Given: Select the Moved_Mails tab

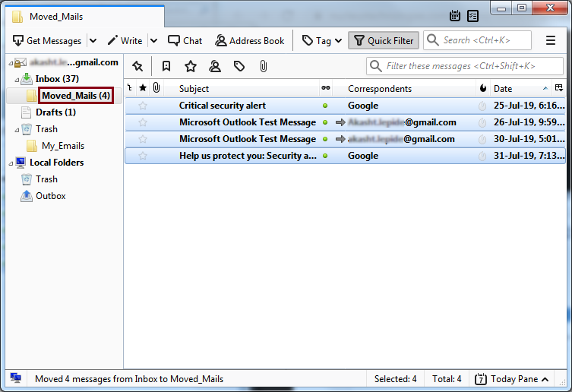Looking at the screenshot, I should click(x=84, y=17).
